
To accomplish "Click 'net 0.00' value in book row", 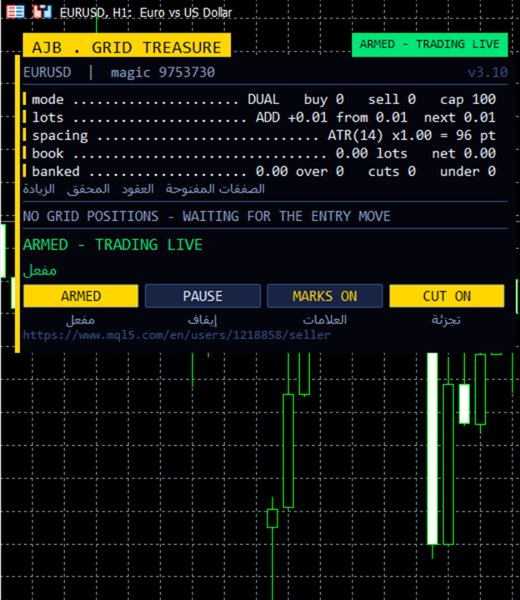I will click(464, 153).
